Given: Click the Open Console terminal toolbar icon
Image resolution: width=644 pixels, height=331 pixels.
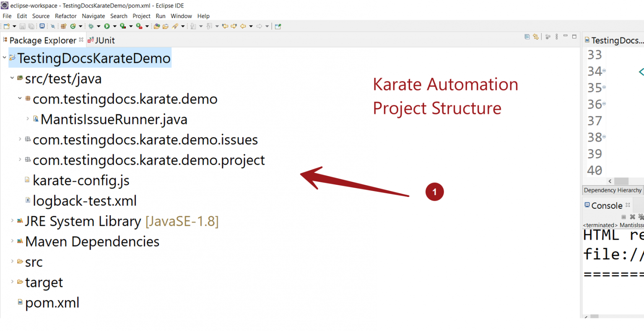Looking at the screenshot, I should coord(42,26).
